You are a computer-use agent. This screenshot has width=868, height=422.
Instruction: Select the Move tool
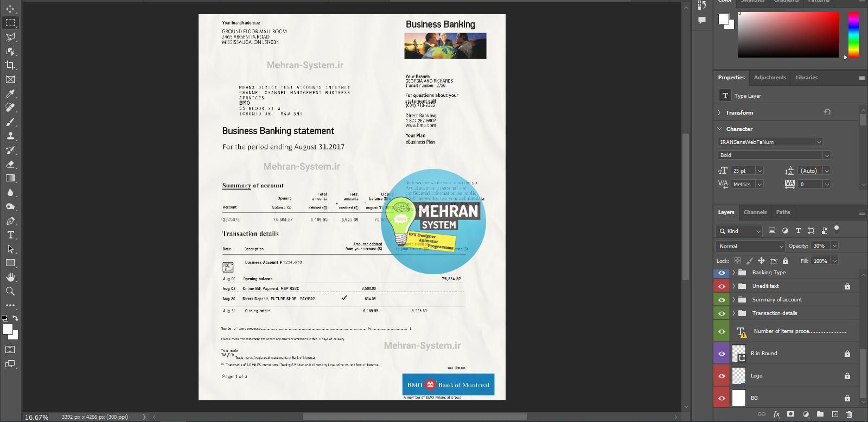[x=10, y=9]
